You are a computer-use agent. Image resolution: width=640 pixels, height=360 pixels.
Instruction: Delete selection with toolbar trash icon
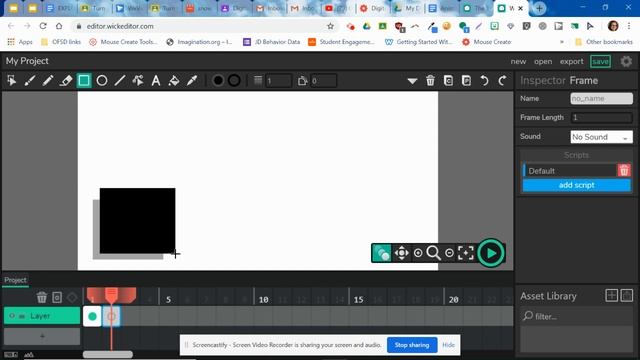[x=430, y=80]
